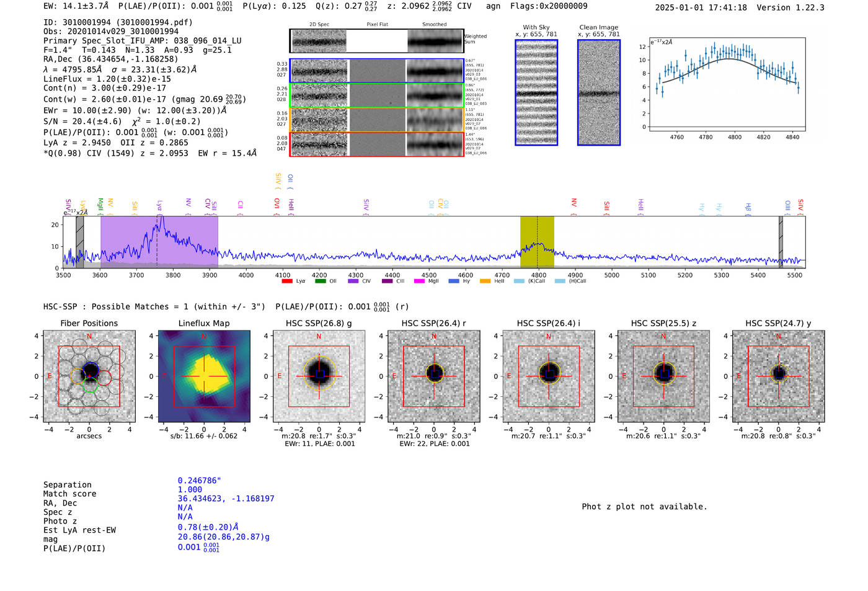
Task: Click the CIV purple legend swatch
Action: click(x=353, y=282)
